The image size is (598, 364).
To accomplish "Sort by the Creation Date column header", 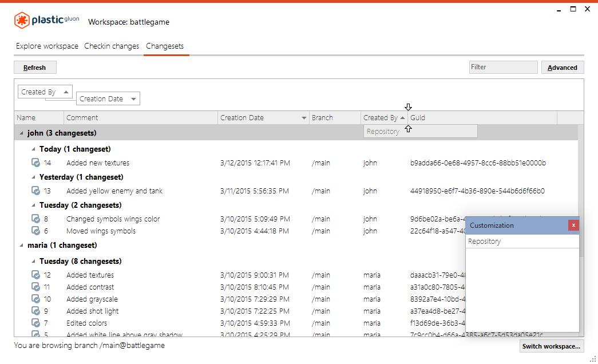I will tap(263, 118).
